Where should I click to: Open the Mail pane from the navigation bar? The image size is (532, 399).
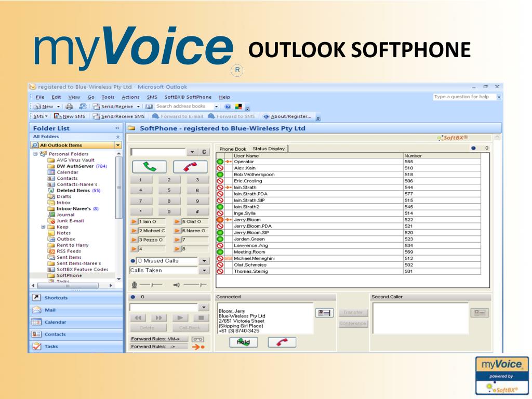click(76, 310)
